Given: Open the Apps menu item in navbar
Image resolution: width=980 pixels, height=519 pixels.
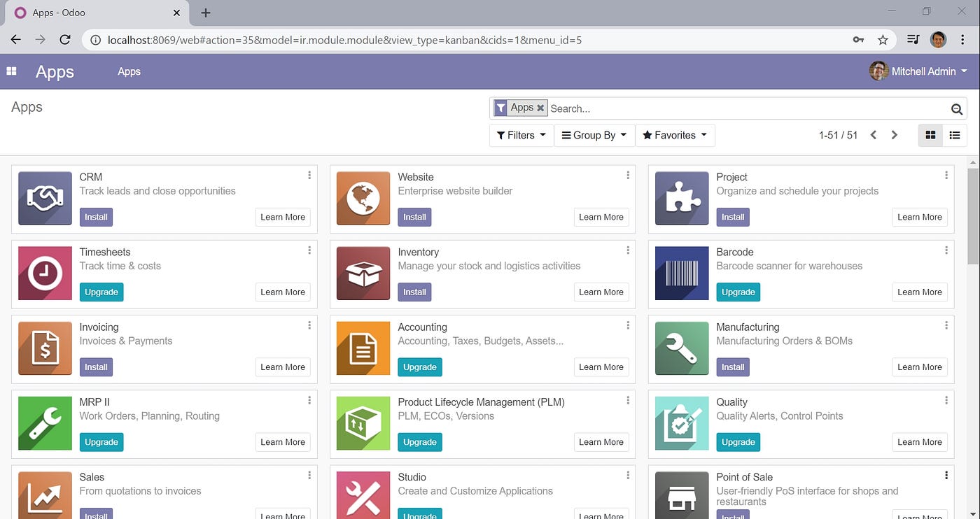Looking at the screenshot, I should tap(129, 71).
